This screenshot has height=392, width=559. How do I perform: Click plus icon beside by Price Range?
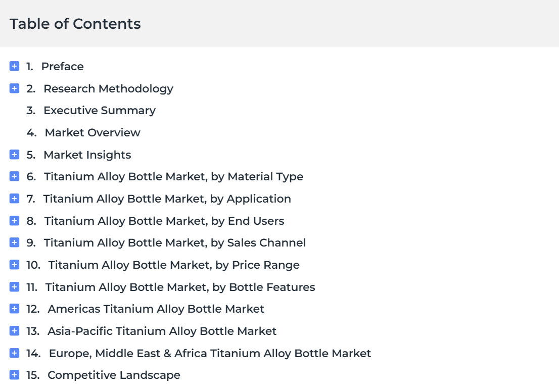tap(14, 264)
